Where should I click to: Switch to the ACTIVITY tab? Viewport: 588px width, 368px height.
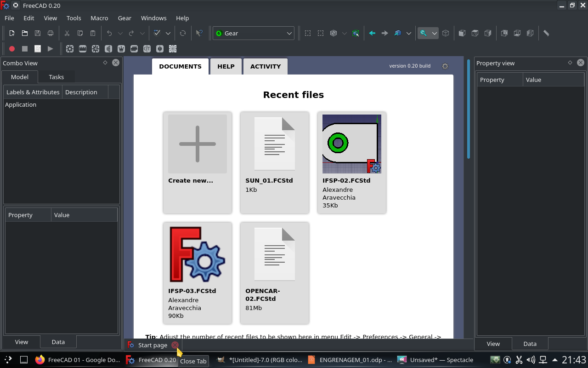coord(266,66)
